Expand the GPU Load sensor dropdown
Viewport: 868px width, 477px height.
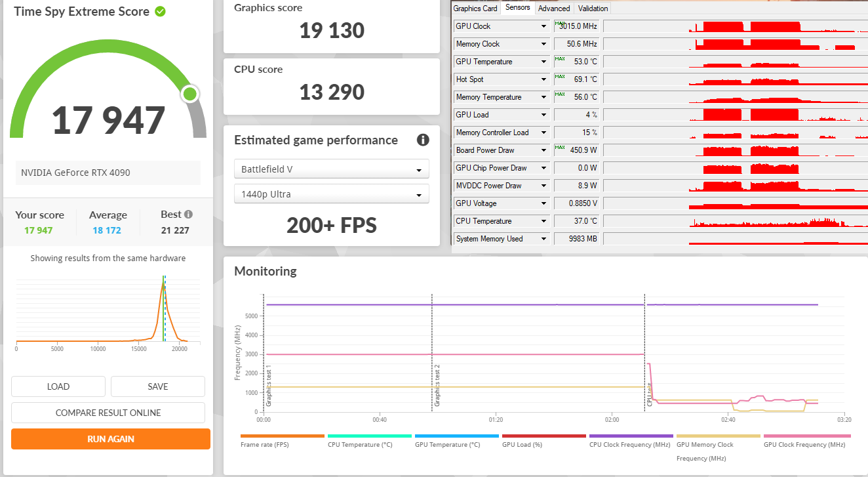543,115
